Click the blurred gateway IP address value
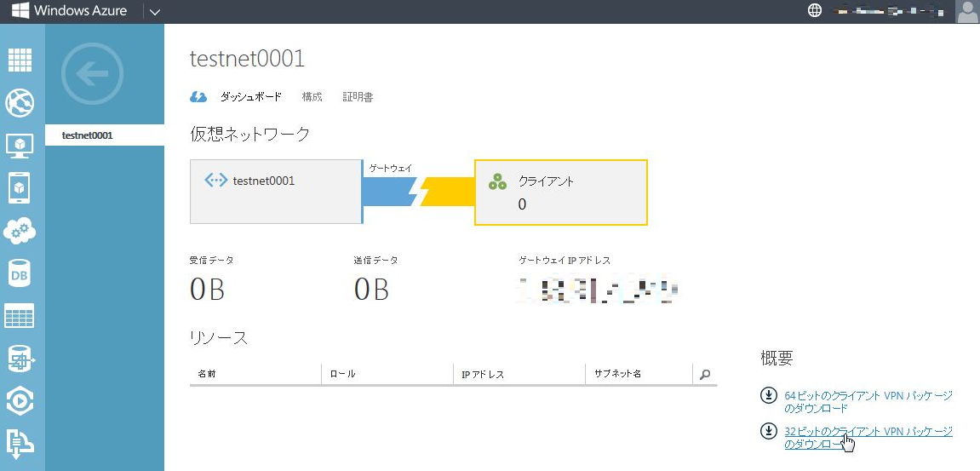 [599, 289]
